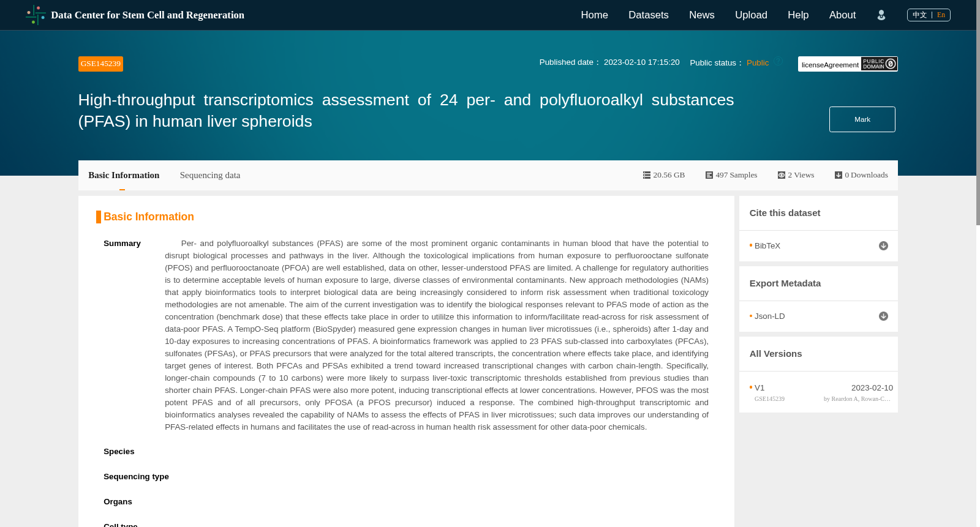Click the Data Center logo icon
Image resolution: width=980 pixels, height=527 pixels.
36,15
